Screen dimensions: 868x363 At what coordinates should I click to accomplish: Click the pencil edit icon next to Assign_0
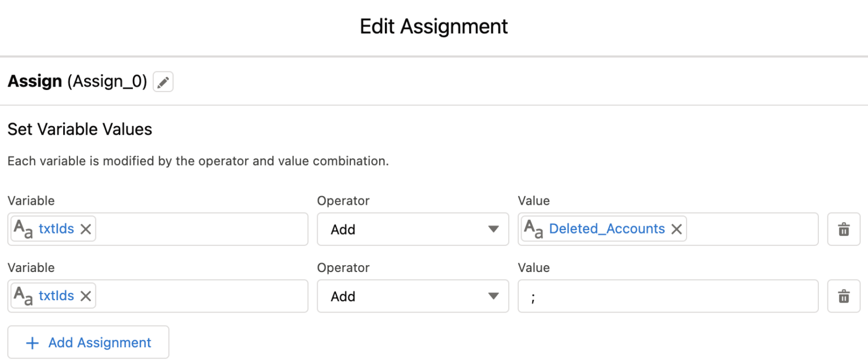coord(163,82)
